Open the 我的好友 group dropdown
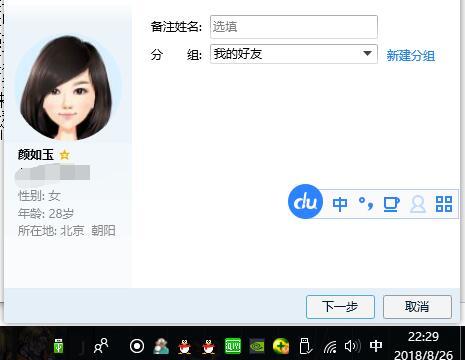 click(294, 54)
